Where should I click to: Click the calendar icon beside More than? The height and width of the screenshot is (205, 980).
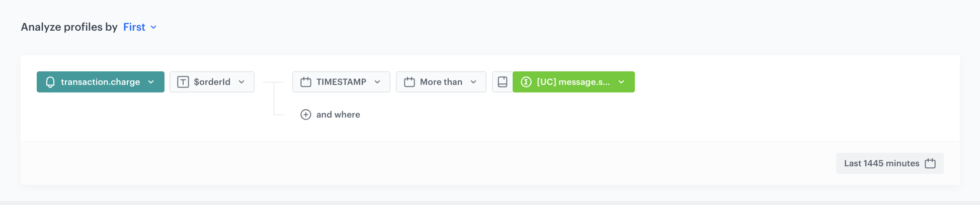[x=410, y=82]
